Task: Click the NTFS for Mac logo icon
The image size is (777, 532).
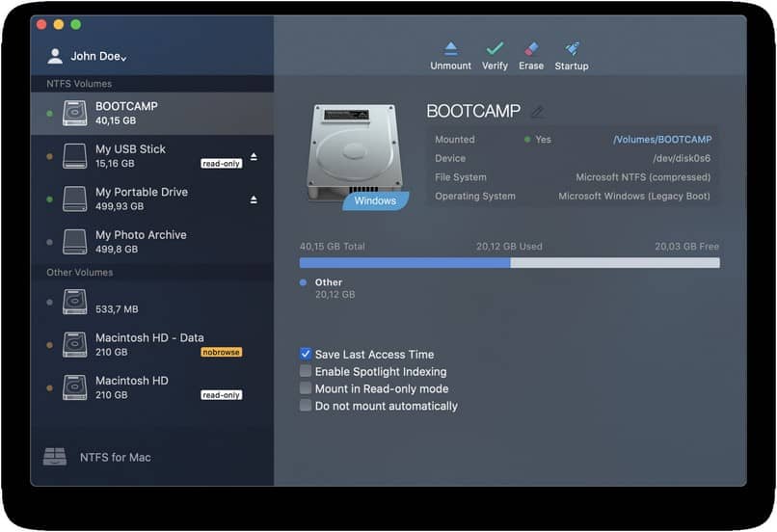Action: pyautogui.click(x=55, y=457)
